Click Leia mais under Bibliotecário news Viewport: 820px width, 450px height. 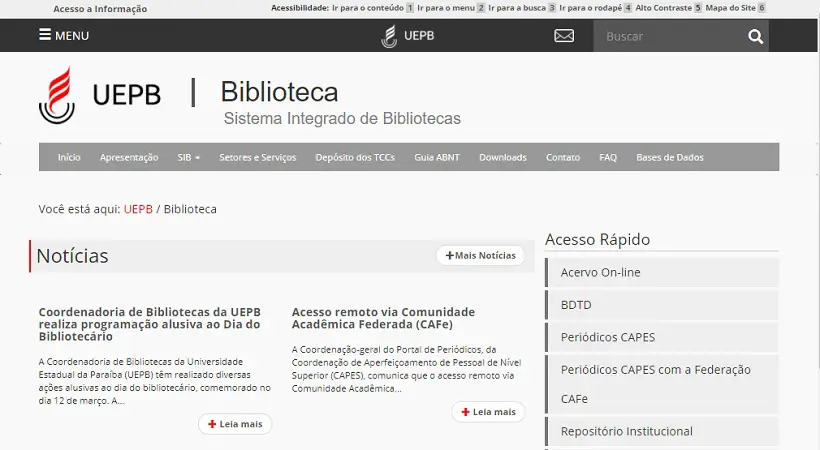coord(235,424)
